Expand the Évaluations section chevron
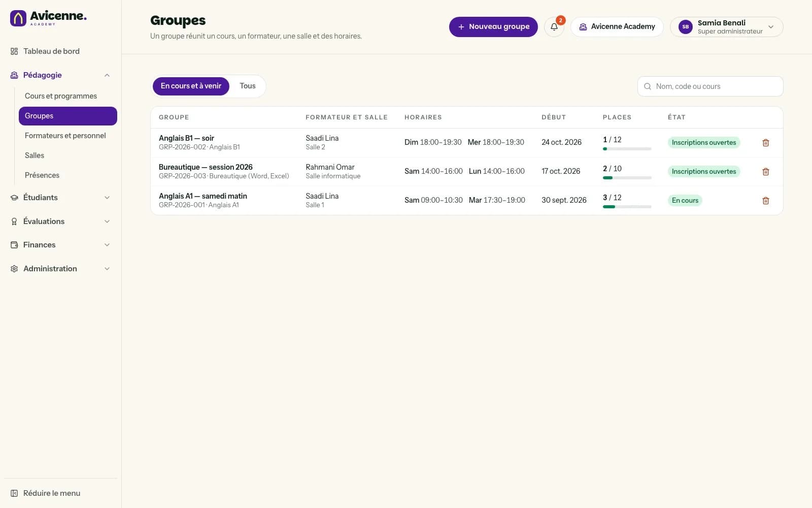Viewport: 812px width, 508px height. click(x=107, y=221)
